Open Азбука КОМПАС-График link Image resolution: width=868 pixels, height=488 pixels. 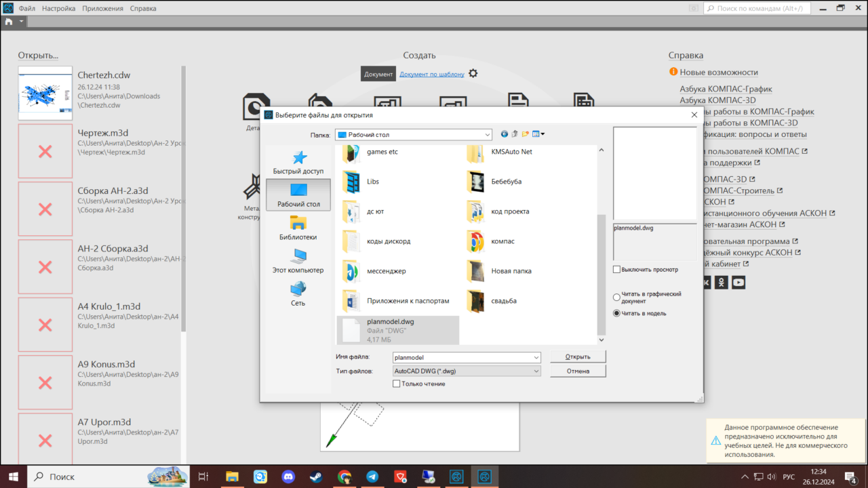point(726,89)
